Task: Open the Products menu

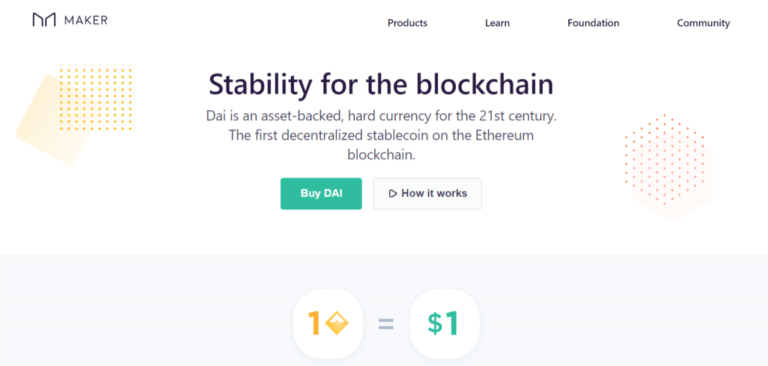Action: coord(408,23)
